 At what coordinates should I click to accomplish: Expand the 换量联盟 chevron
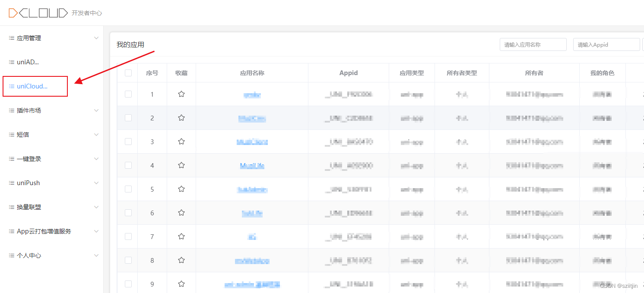[96, 207]
